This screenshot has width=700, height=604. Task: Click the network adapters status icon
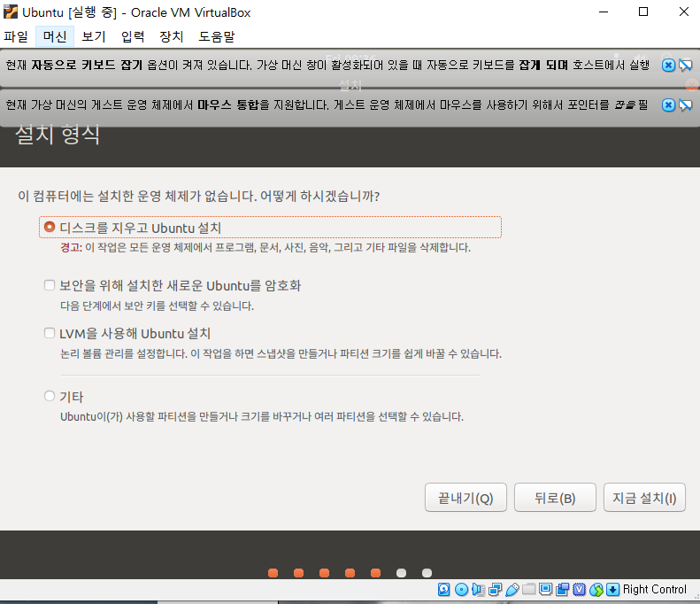tap(495, 589)
